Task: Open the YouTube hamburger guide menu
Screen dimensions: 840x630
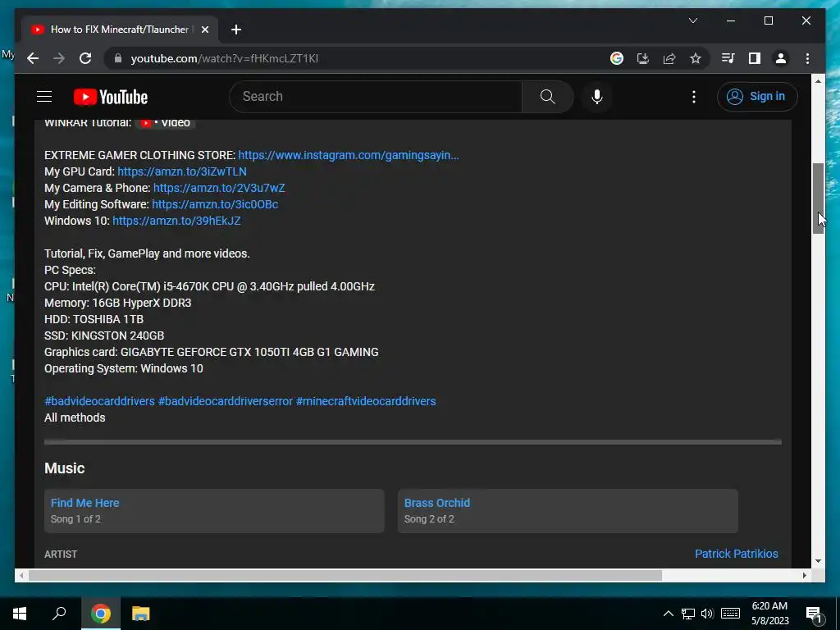Action: coord(44,97)
